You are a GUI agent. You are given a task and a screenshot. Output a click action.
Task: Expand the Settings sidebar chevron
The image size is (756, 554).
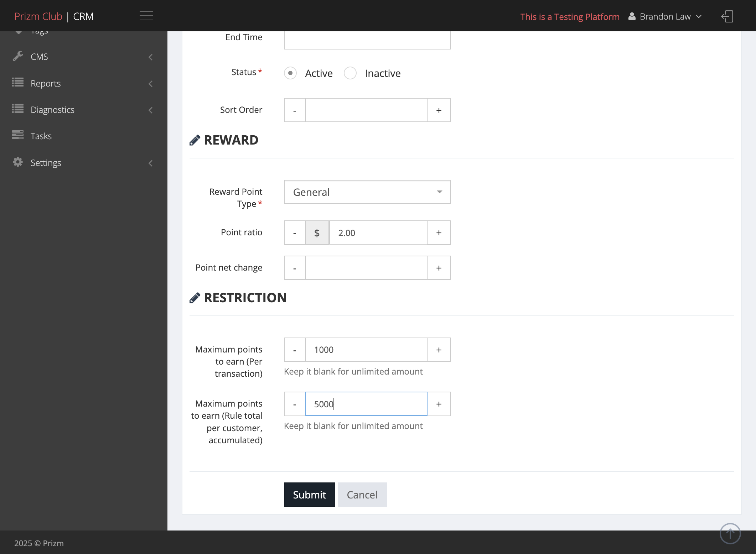pos(151,163)
